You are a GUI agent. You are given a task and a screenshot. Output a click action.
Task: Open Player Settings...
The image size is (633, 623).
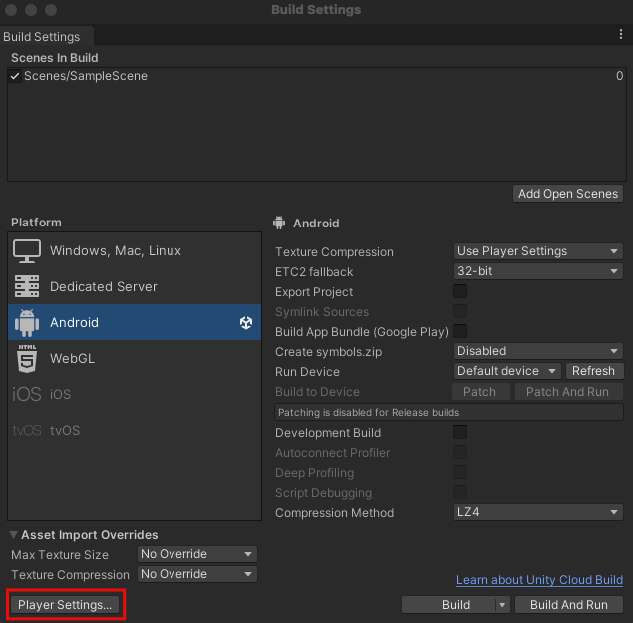pyautogui.click(x=65, y=605)
